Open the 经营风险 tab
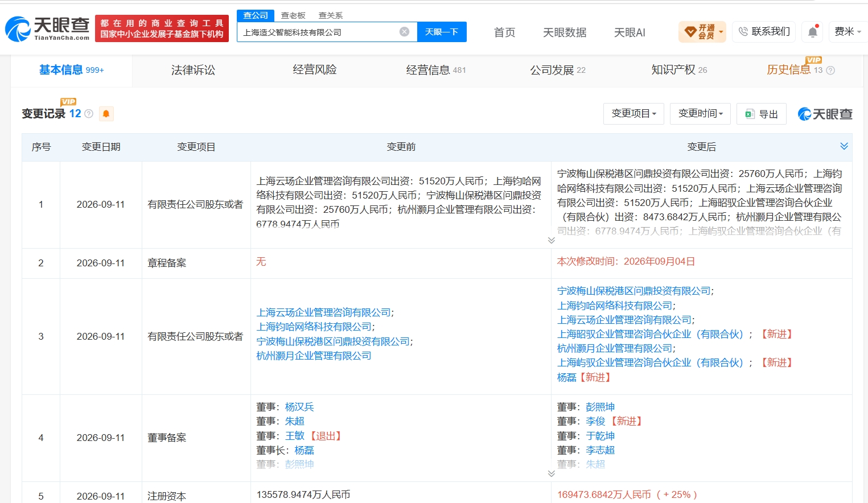This screenshot has height=503, width=868. tap(315, 70)
